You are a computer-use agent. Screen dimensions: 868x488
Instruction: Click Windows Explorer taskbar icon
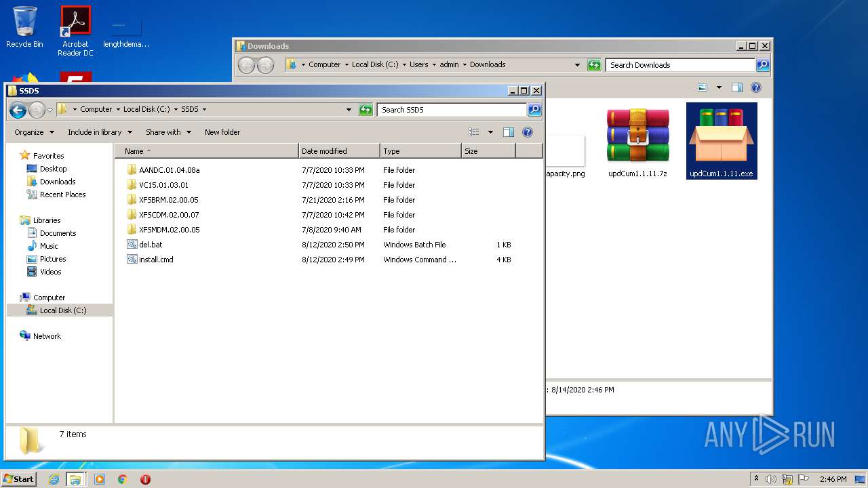(x=75, y=479)
